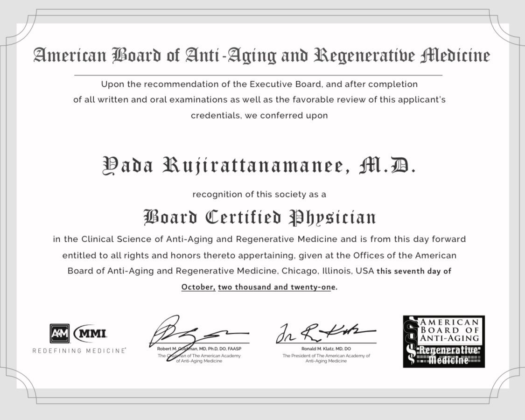Click the "The Chairman of The American Academy" title
The width and height of the screenshot is (525, 420).
[x=199, y=358]
